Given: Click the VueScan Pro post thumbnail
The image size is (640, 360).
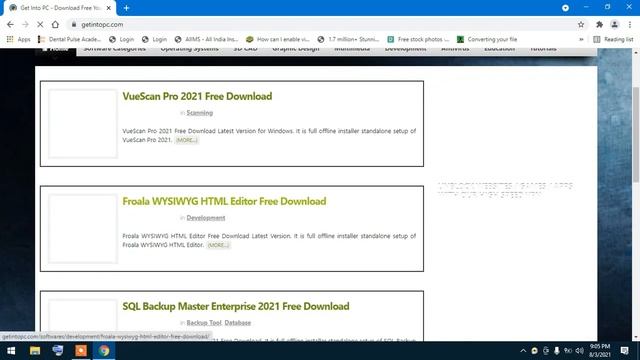Looking at the screenshot, I should (x=83, y=124).
